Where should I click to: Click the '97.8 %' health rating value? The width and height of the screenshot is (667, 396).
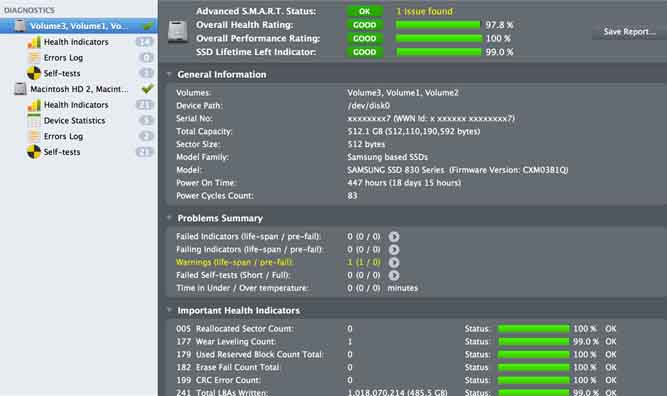pos(499,25)
